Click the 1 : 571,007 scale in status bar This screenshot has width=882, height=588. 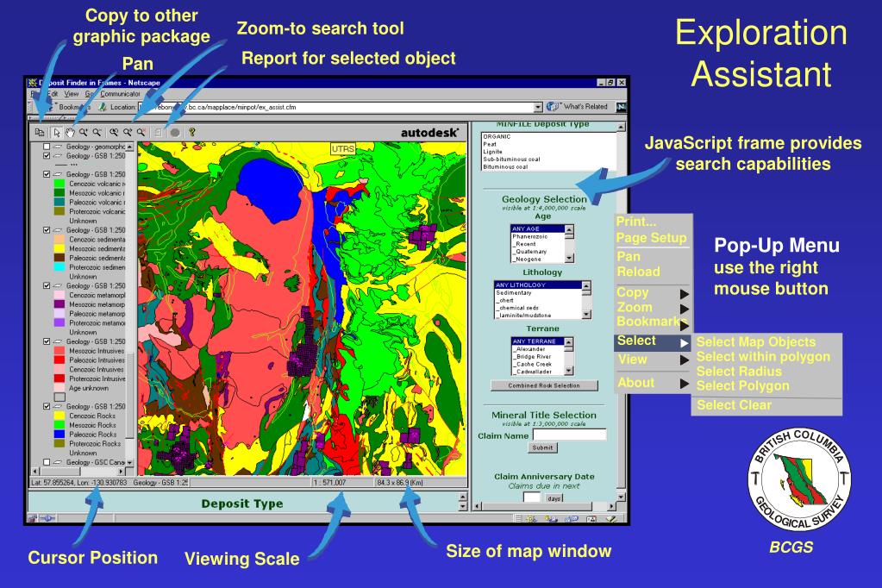(x=331, y=483)
